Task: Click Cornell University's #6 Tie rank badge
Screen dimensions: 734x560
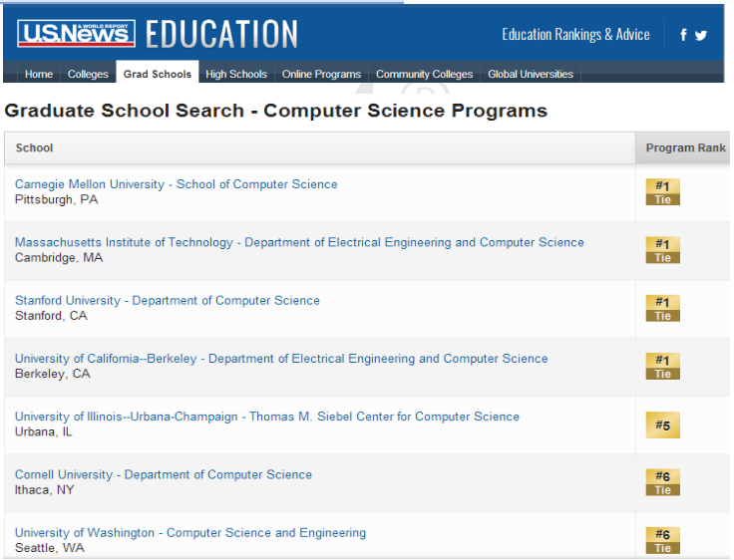Action: [662, 482]
